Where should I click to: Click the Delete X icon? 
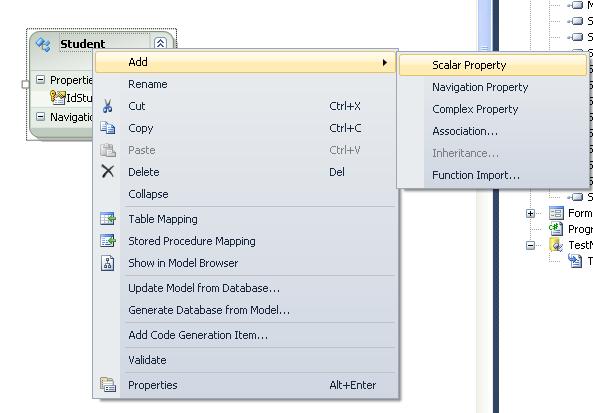pyautogui.click(x=108, y=171)
